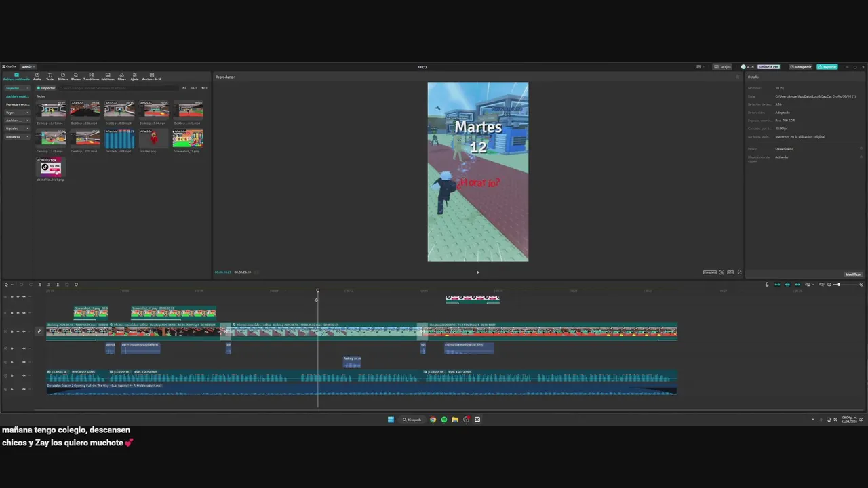Image resolution: width=868 pixels, height=488 pixels.
Task: Open the Windows Start menu
Action: pos(391,420)
